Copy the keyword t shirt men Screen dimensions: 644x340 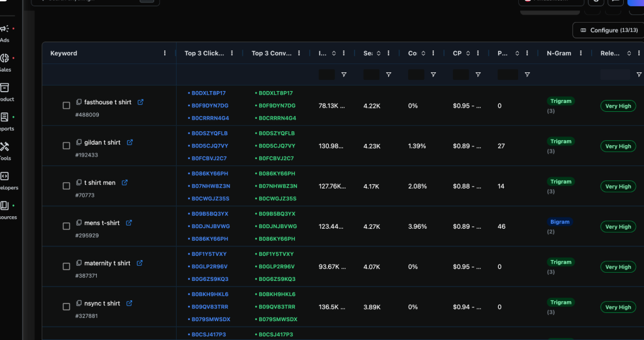click(x=79, y=182)
